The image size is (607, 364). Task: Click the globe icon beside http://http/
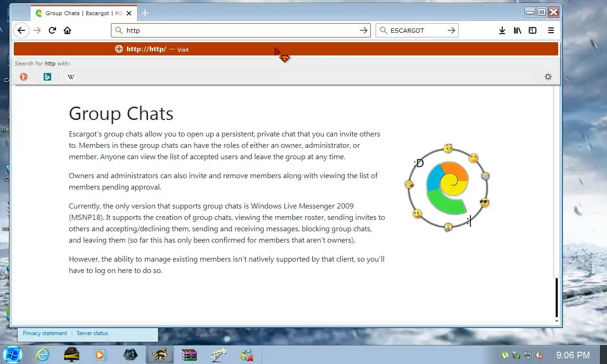tap(119, 49)
